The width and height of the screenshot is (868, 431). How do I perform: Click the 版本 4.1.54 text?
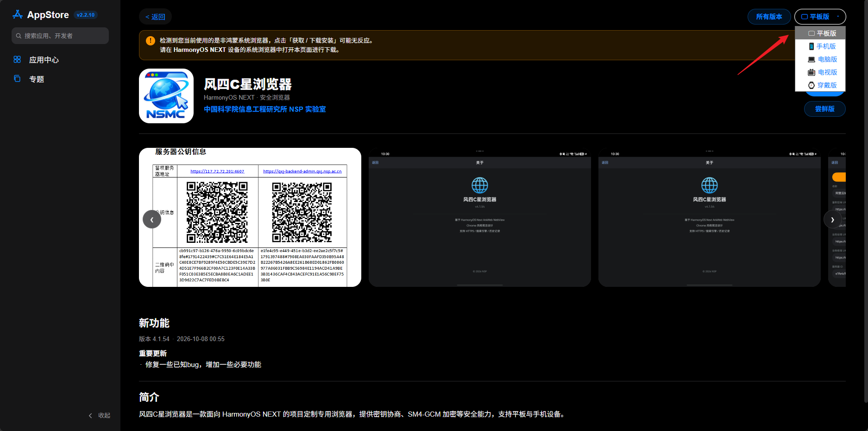(x=154, y=339)
